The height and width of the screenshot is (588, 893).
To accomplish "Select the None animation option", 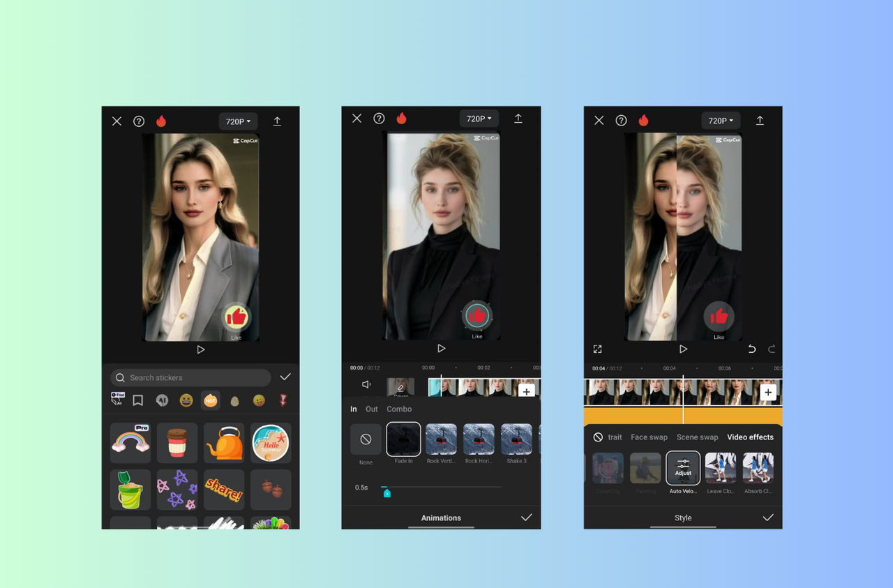I will (x=366, y=439).
